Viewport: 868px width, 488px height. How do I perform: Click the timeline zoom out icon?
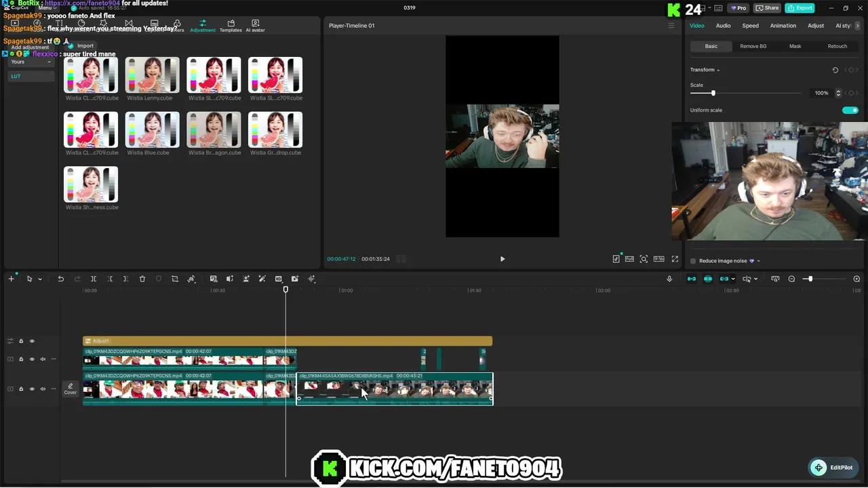coord(791,279)
